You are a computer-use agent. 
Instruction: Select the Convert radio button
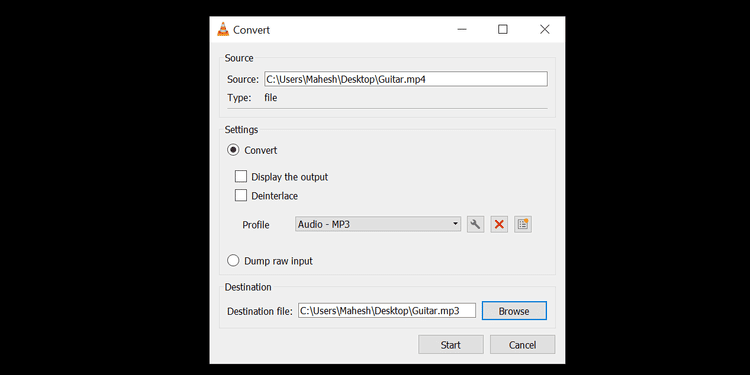pyautogui.click(x=233, y=150)
